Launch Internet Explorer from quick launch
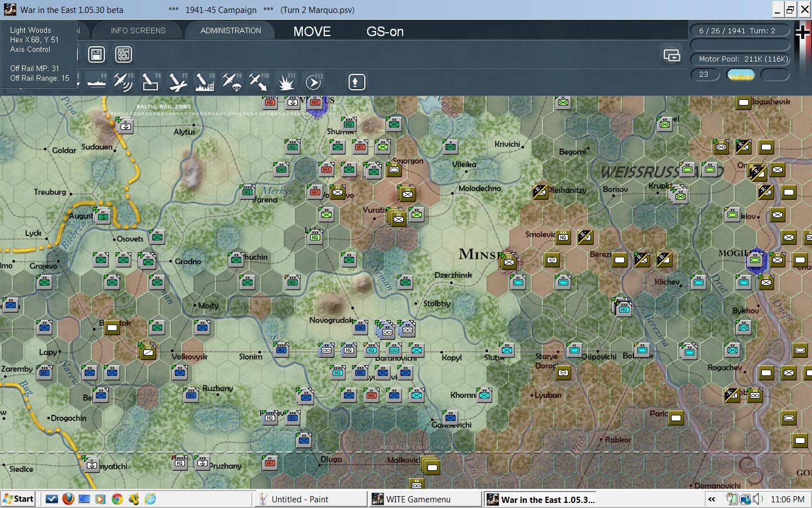This screenshot has height=508, width=812. click(150, 499)
